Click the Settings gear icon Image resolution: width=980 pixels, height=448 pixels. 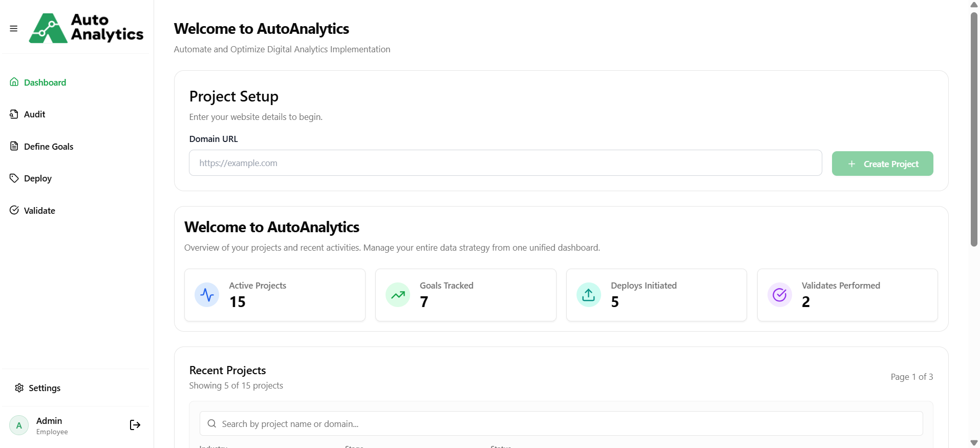click(19, 388)
